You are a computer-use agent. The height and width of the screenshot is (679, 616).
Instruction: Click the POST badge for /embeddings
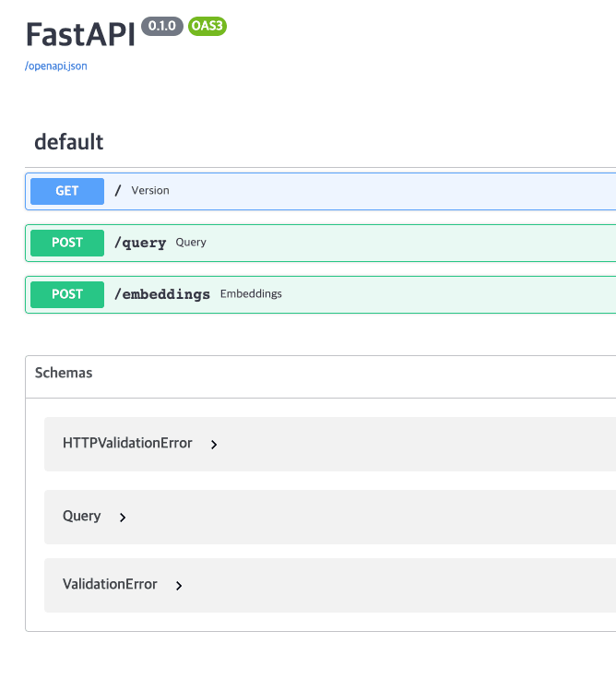tap(67, 294)
